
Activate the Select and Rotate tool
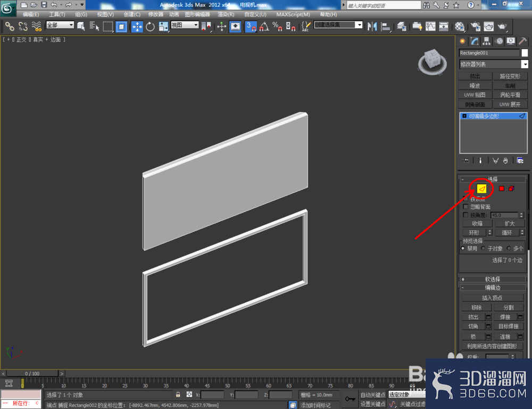pyautogui.click(x=150, y=27)
